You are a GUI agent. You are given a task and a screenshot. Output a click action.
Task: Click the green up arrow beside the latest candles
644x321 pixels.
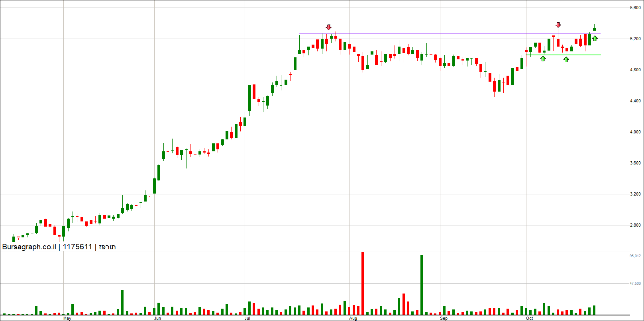pos(595,38)
